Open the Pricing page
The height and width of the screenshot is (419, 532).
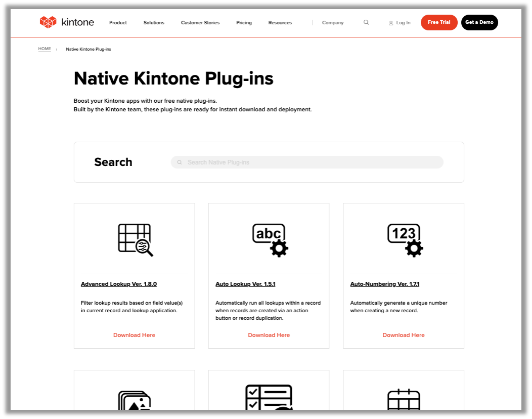tap(244, 23)
